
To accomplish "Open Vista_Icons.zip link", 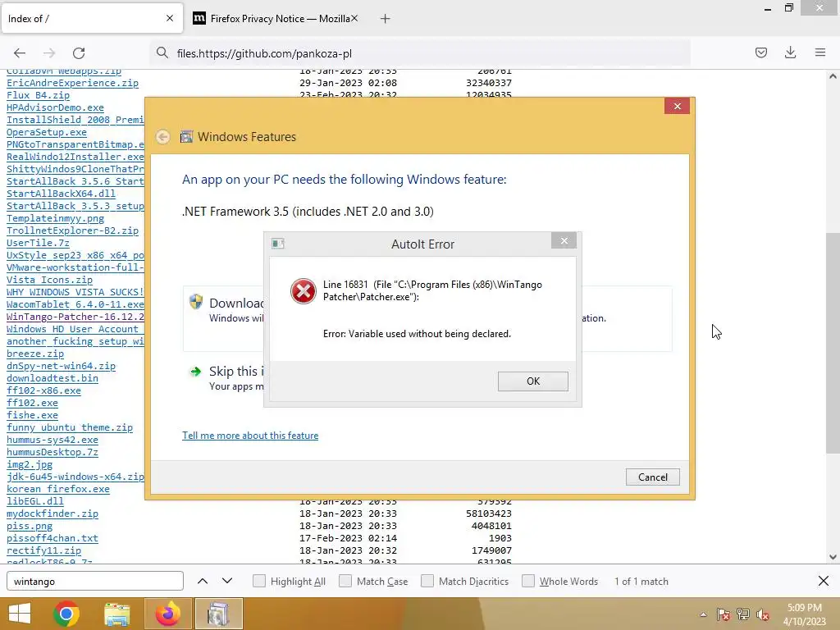I will tap(49, 280).
